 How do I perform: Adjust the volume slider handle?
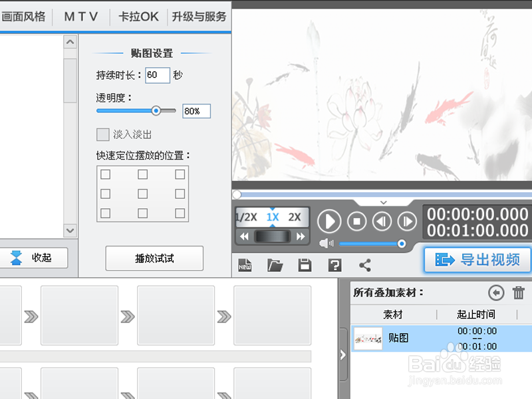tap(402, 243)
